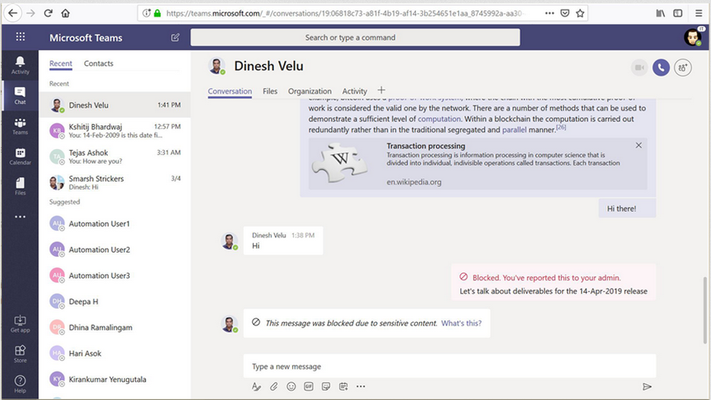The width and height of the screenshot is (711, 400).
Task: Click the conversation vertical scrollbar
Action: 705,310
